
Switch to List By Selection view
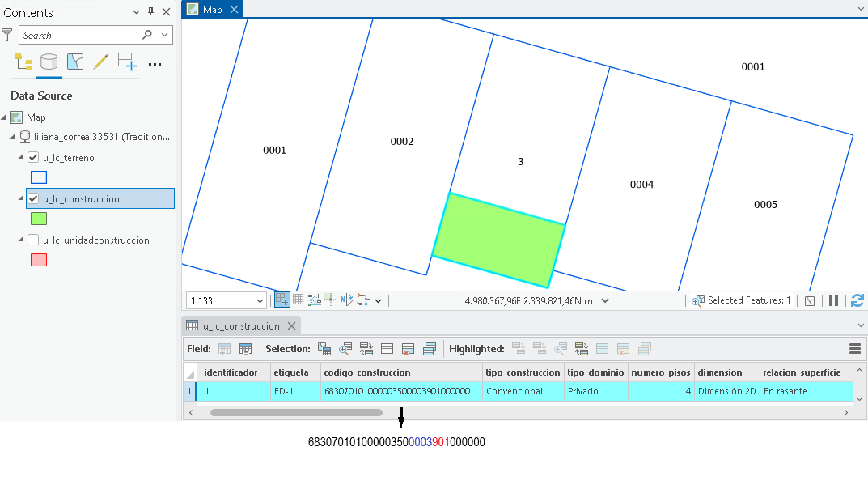point(74,62)
